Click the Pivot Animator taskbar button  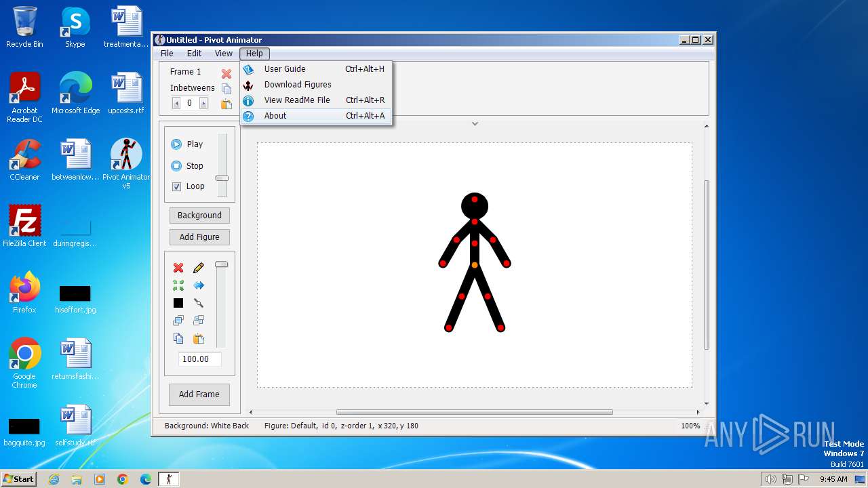click(169, 479)
